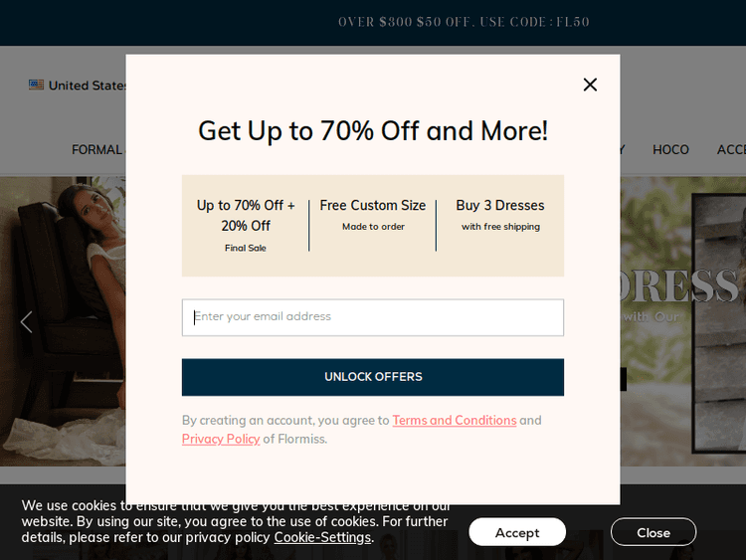Open the HOCO menu item
Viewport: 746px width, 560px height.
coord(670,150)
